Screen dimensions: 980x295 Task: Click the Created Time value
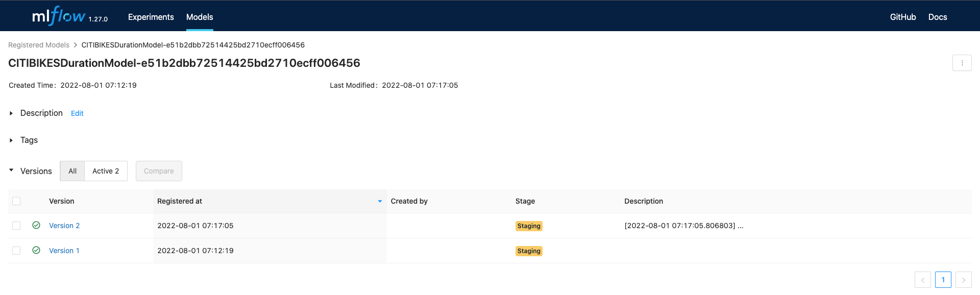[99, 85]
